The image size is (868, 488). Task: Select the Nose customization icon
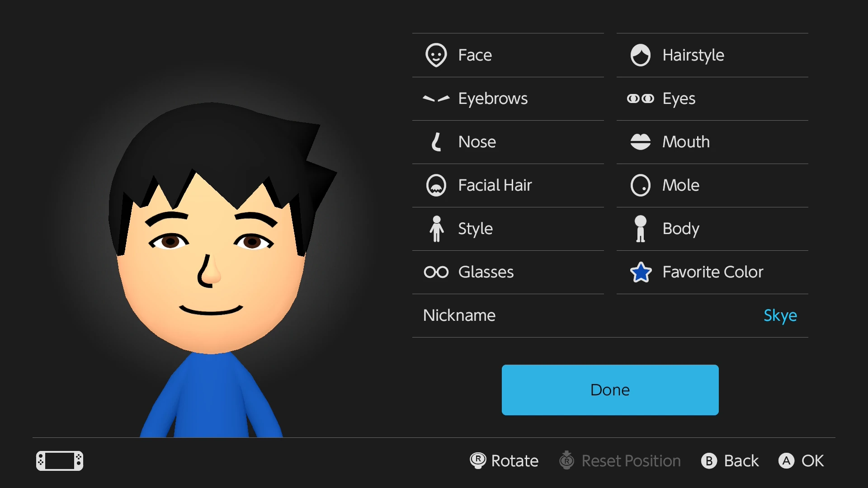436,141
